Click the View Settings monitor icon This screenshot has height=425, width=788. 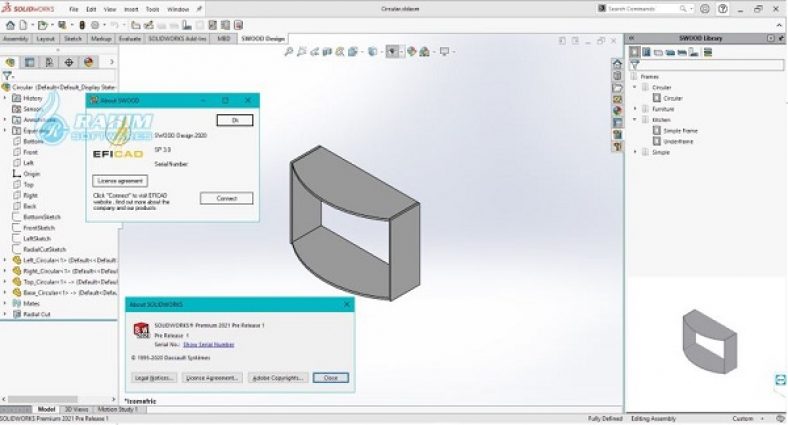[444, 52]
